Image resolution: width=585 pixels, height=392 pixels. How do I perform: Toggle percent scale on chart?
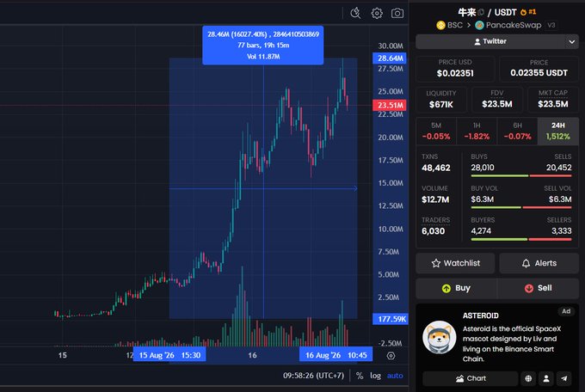pyautogui.click(x=360, y=376)
